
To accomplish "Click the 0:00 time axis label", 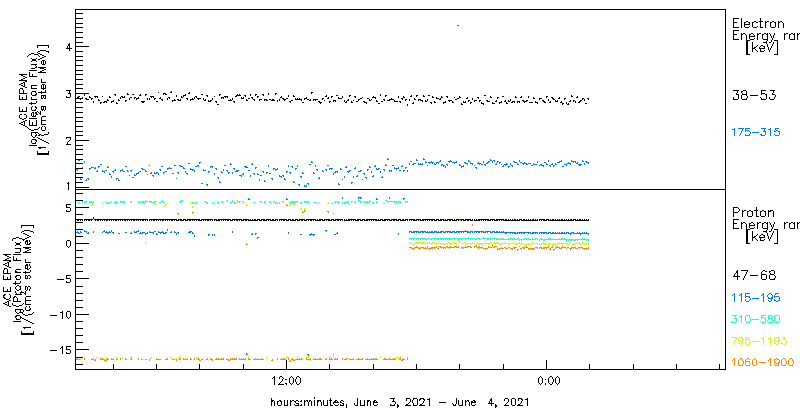I will click(548, 380).
